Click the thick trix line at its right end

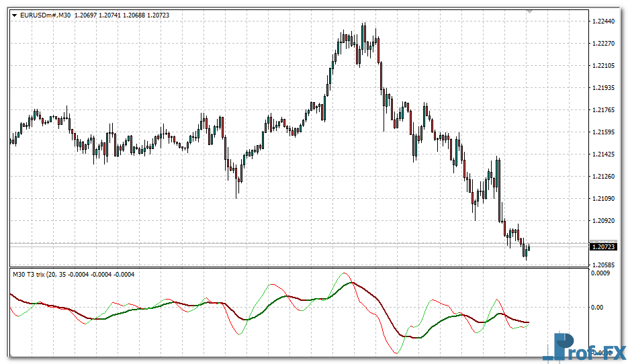pos(527,322)
